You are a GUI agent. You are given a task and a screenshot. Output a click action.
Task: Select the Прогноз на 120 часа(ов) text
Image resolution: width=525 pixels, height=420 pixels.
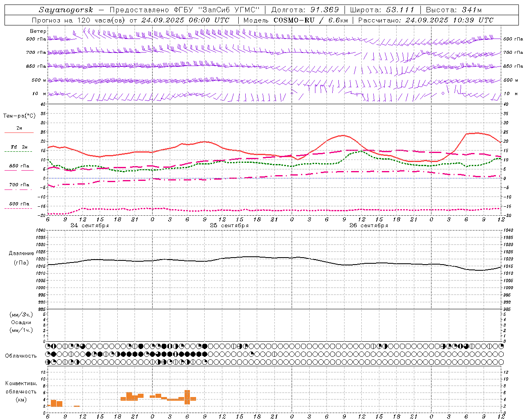pyautogui.click(x=79, y=20)
